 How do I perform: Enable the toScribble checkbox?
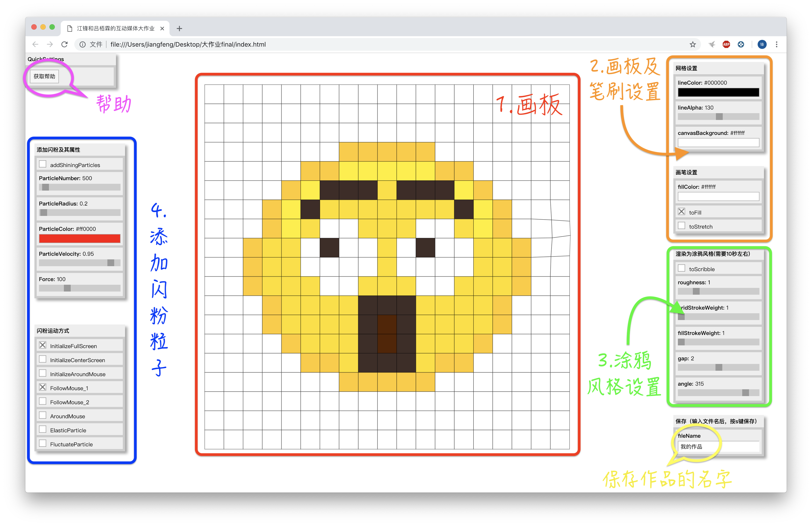(x=681, y=268)
